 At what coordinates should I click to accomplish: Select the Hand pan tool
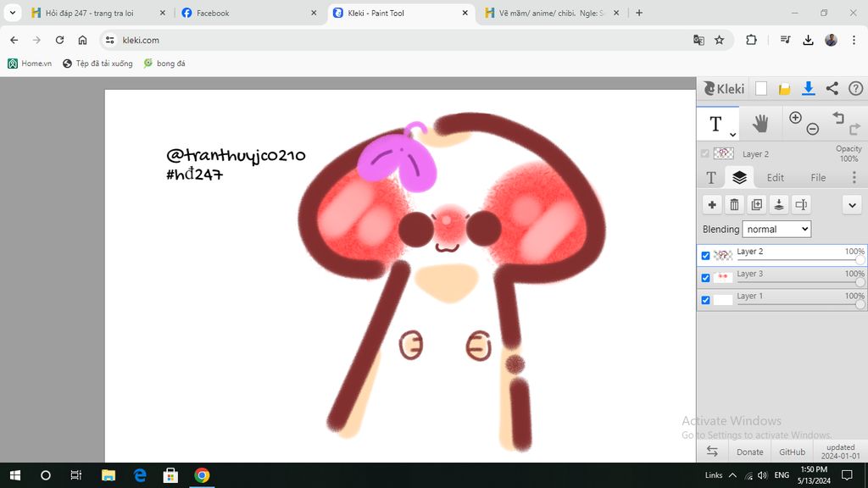[760, 124]
